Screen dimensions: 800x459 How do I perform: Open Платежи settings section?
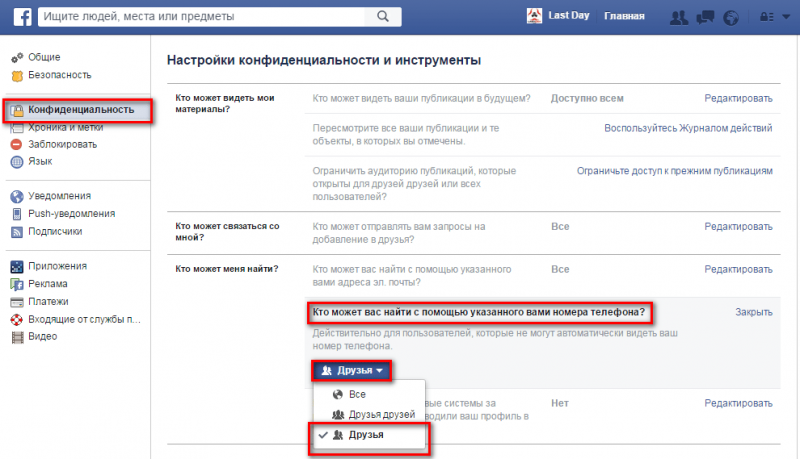point(48,302)
